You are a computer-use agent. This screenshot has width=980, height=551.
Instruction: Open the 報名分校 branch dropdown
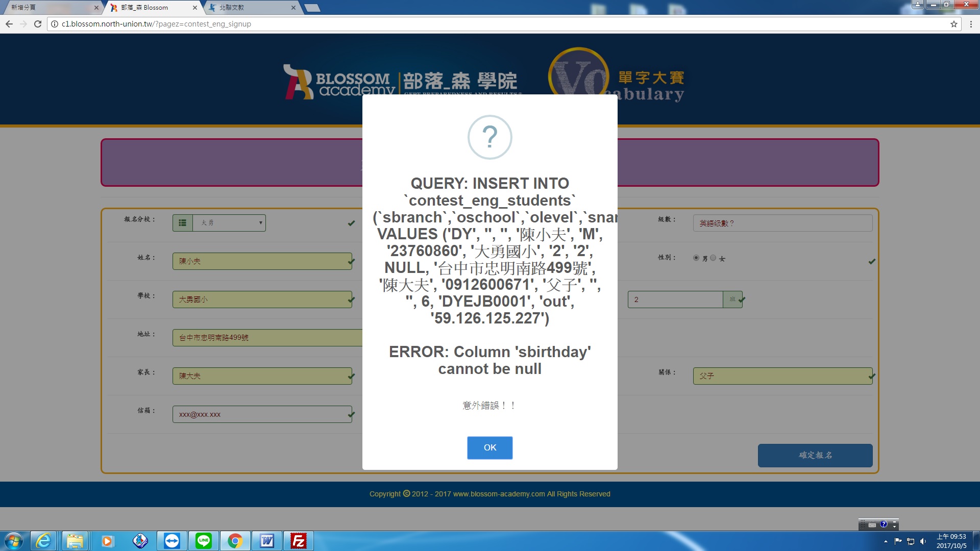click(229, 223)
